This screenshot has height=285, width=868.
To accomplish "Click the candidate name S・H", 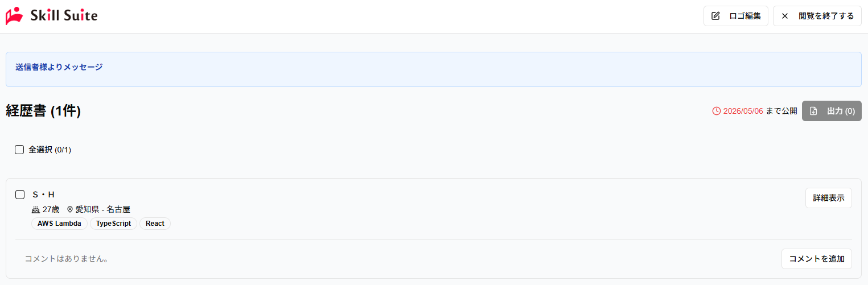I will pyautogui.click(x=43, y=195).
